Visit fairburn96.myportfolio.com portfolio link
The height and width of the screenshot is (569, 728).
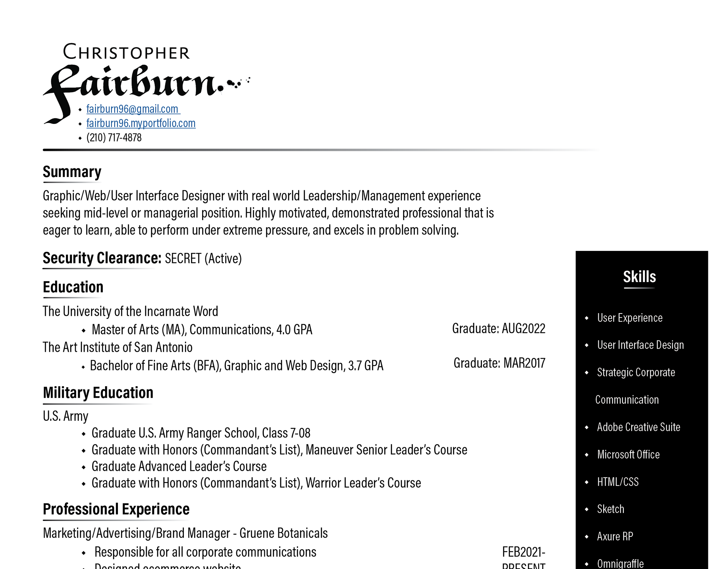tap(141, 123)
